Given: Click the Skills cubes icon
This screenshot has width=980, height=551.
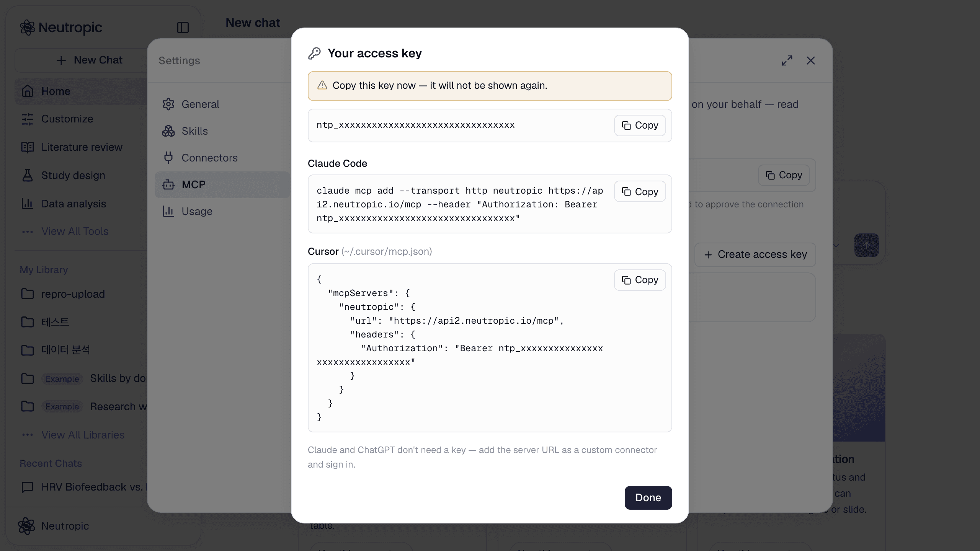Looking at the screenshot, I should pos(168,131).
